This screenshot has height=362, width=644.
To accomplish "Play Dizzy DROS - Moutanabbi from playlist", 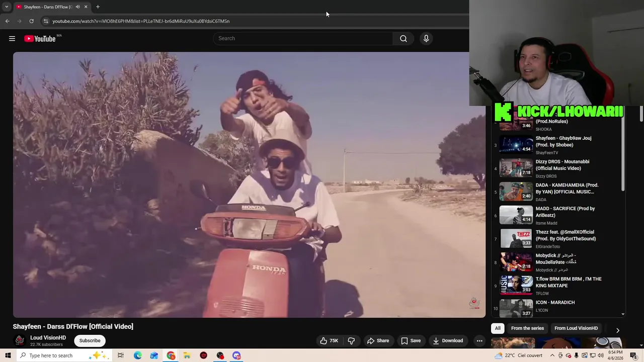I will 557,168.
